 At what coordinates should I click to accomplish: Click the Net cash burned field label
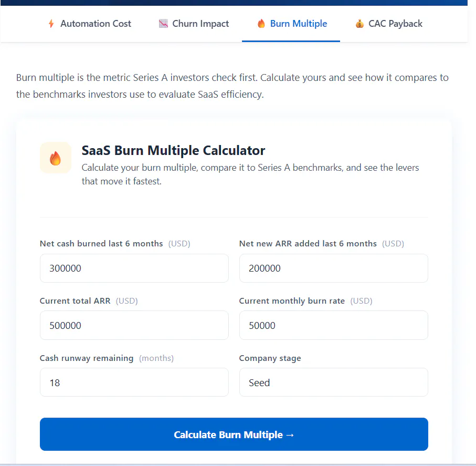click(x=101, y=243)
